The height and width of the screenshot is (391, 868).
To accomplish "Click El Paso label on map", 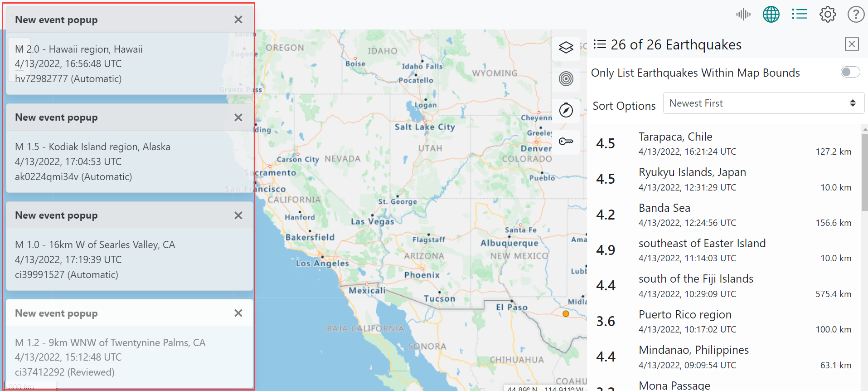I will click(x=512, y=307).
